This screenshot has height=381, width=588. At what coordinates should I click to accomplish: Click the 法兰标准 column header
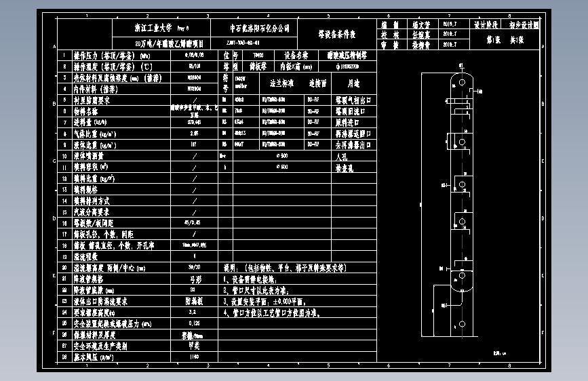[281, 83]
